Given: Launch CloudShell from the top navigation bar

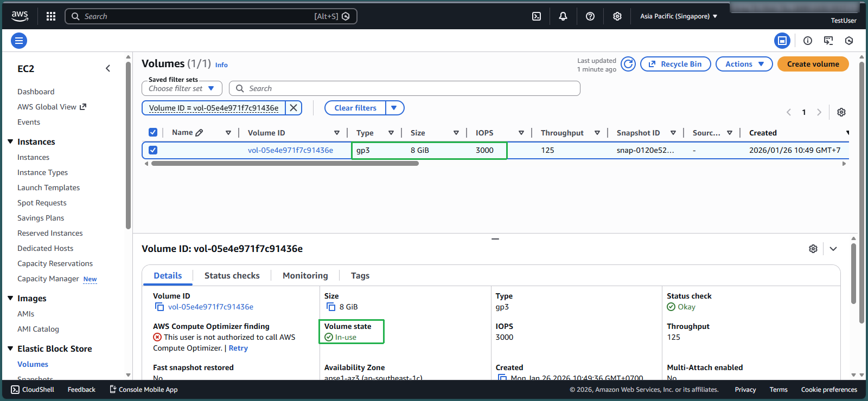Looking at the screenshot, I should (536, 16).
